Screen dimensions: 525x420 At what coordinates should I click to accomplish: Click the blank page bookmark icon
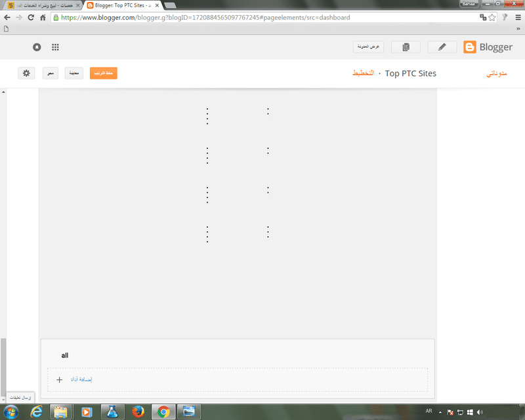[x=6, y=29]
